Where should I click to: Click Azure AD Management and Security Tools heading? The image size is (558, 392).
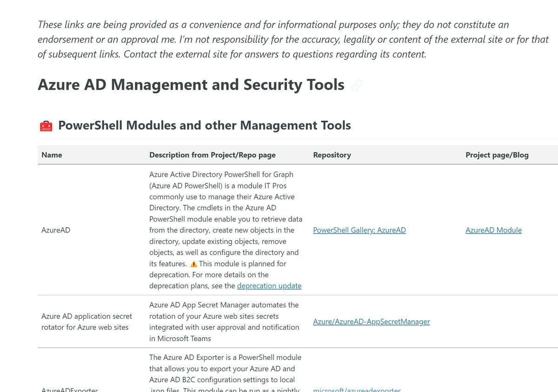coord(191,85)
